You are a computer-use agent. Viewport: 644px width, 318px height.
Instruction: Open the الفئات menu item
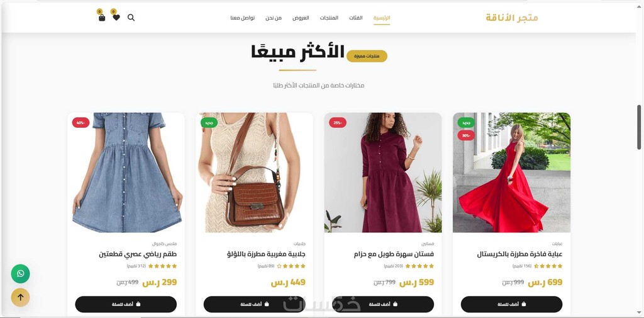coord(356,18)
